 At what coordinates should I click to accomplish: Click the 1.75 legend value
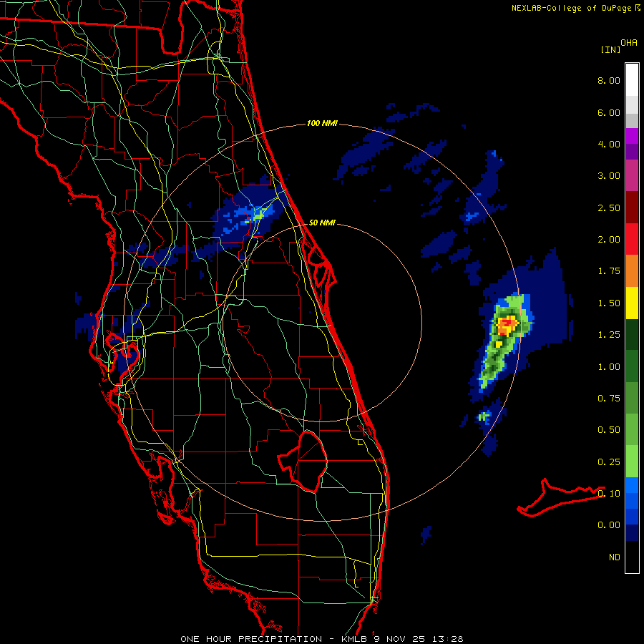[x=609, y=271]
